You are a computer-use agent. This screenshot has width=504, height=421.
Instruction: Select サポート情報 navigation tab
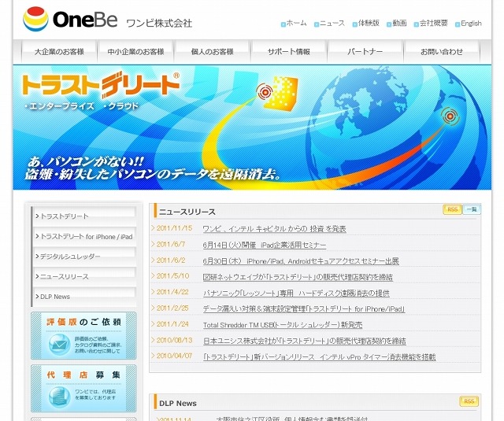click(x=289, y=52)
